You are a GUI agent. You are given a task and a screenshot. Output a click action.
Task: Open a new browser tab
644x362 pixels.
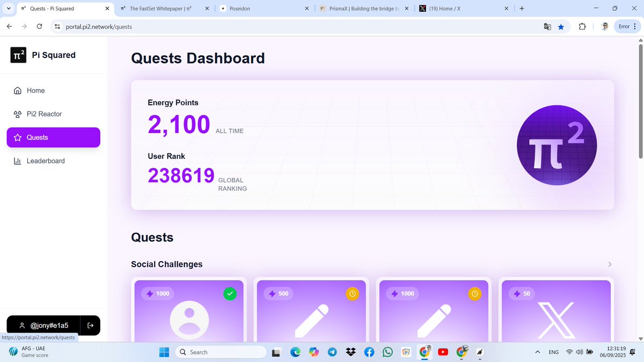(522, 9)
